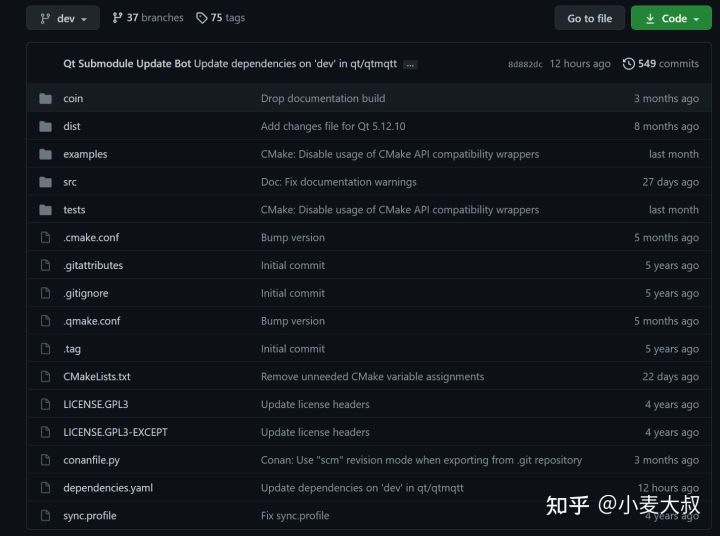720x536 pixels.
Task: Open the .tag file
Action: 72,349
